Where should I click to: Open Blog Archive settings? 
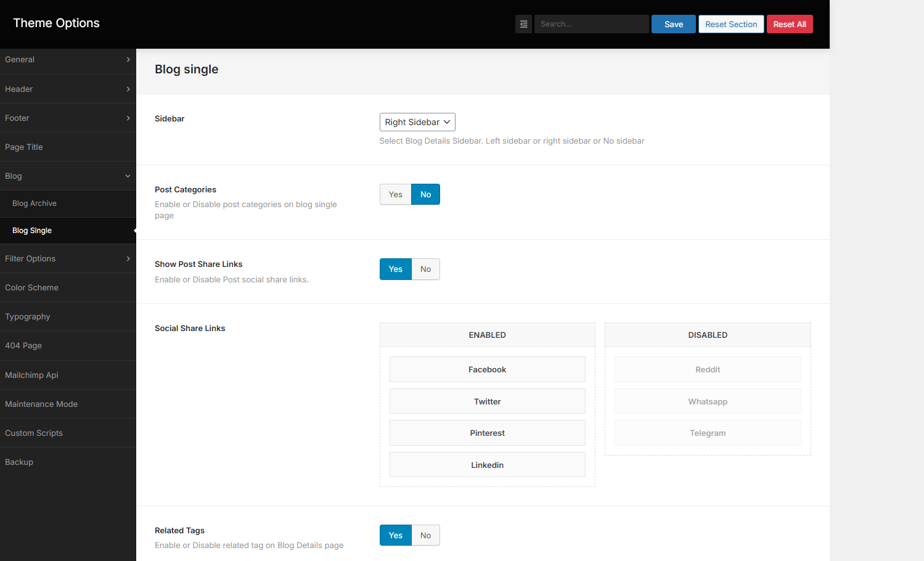[x=35, y=203]
